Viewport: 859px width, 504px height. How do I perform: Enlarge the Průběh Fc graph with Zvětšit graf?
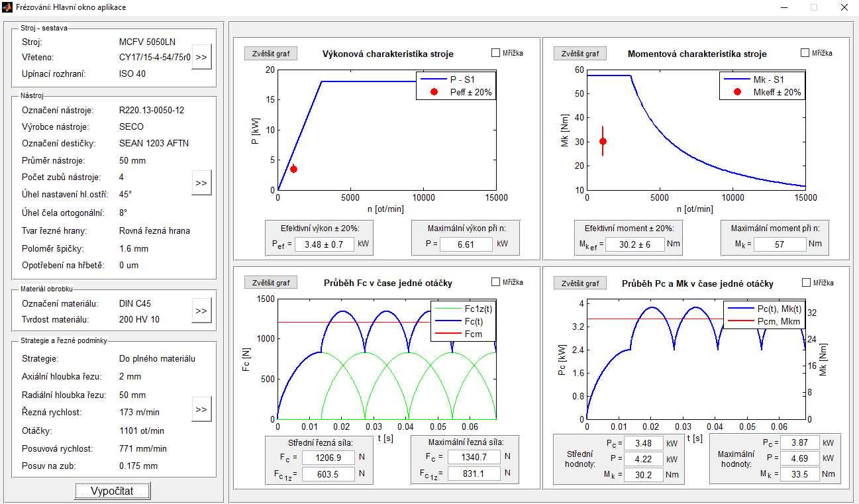coord(271,283)
